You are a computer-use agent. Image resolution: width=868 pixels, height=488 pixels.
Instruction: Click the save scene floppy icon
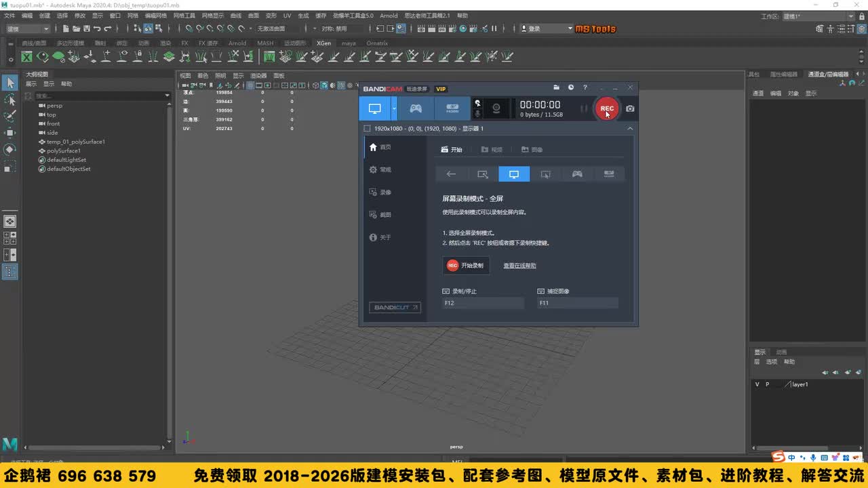(x=87, y=28)
